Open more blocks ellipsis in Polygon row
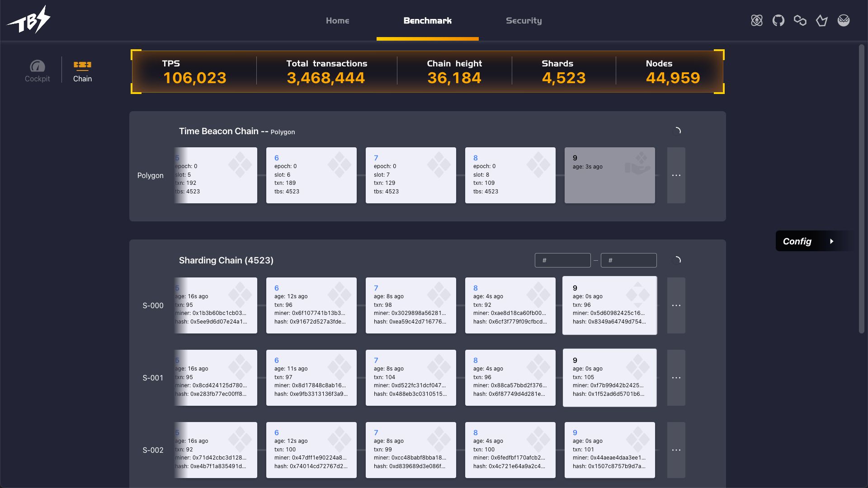The width and height of the screenshot is (868, 488). [x=676, y=175]
